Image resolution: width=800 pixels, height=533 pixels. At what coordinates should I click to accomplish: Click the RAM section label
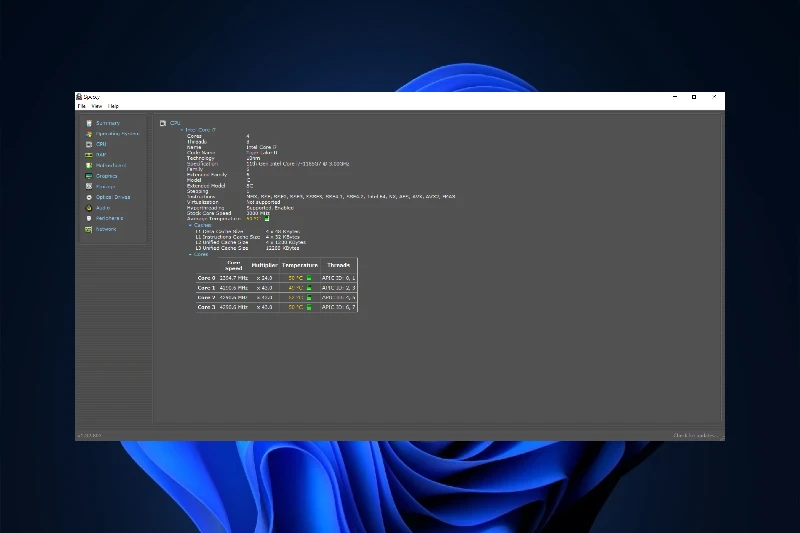point(101,155)
